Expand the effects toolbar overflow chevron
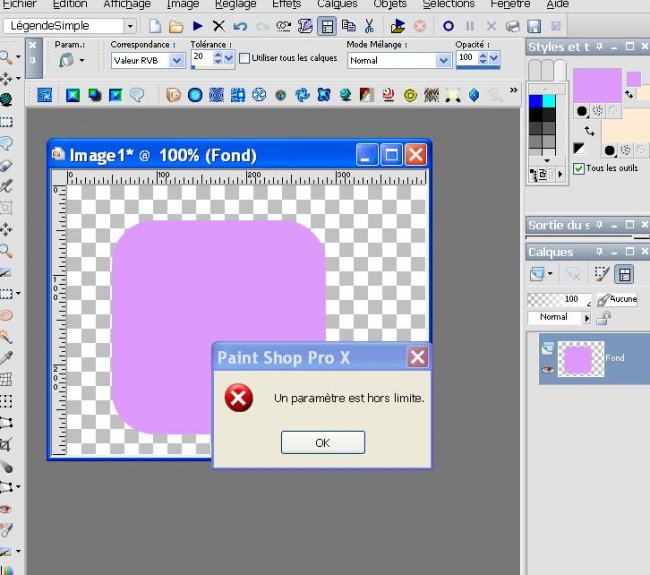 coord(514,90)
